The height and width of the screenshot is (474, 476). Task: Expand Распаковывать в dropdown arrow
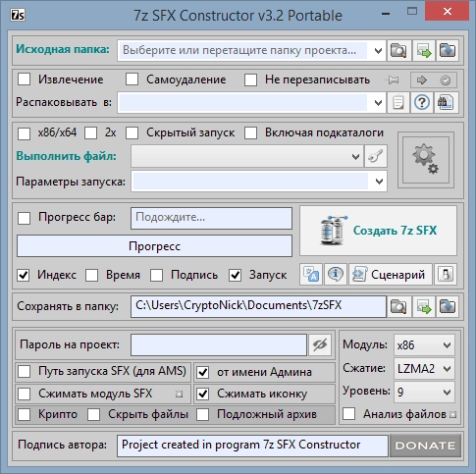pyautogui.click(x=378, y=103)
